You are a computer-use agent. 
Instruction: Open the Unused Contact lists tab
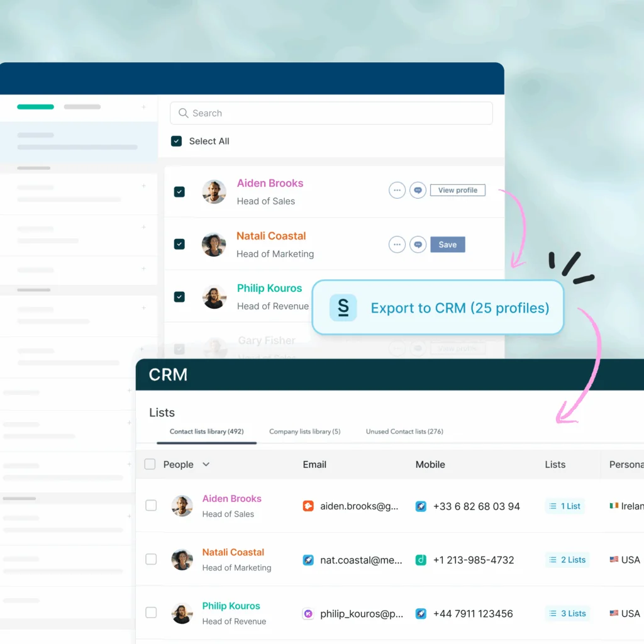pos(404,431)
